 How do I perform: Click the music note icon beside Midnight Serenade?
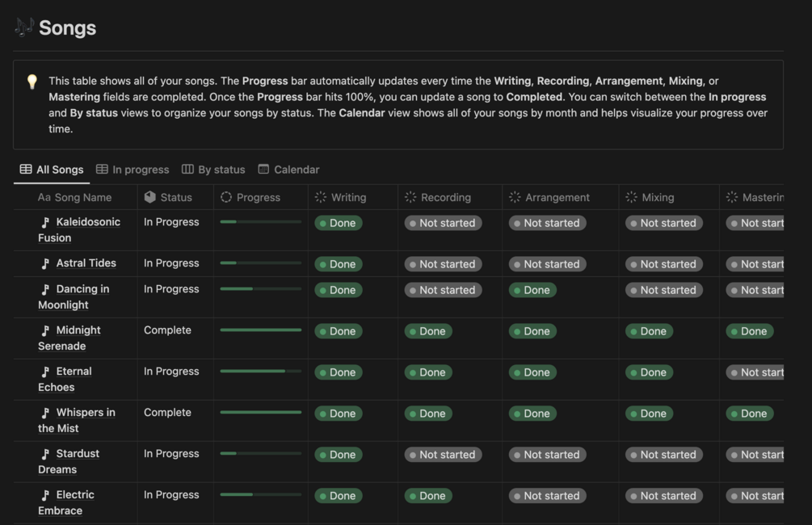tap(45, 330)
